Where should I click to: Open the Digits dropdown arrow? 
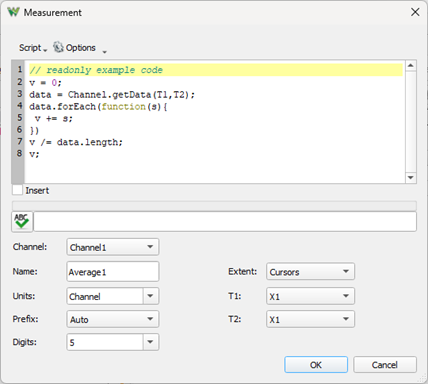(151, 342)
